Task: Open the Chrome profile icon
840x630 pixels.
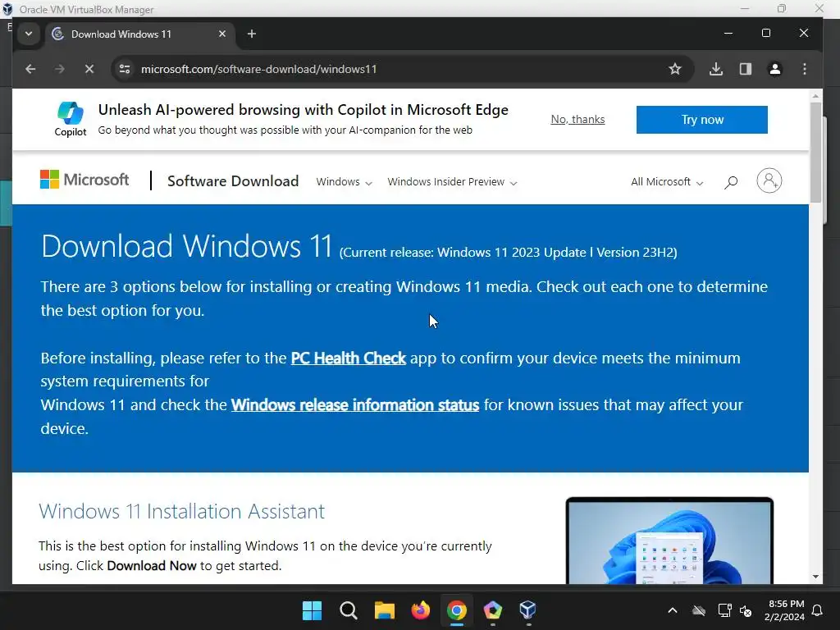Action: [775, 69]
